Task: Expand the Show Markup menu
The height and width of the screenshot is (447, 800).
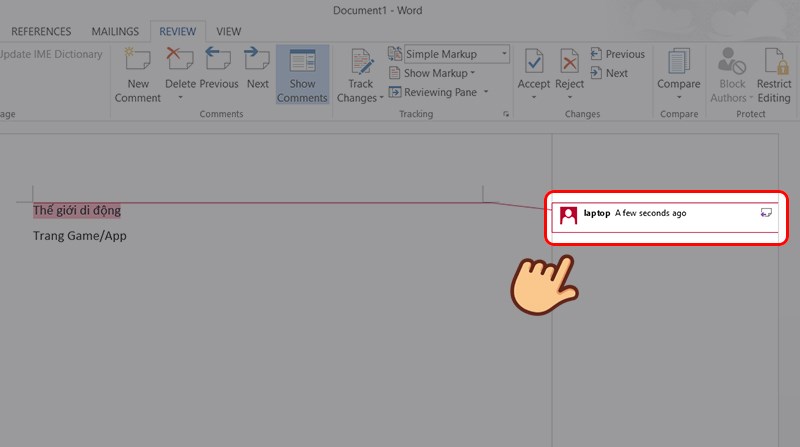Action: (x=432, y=73)
